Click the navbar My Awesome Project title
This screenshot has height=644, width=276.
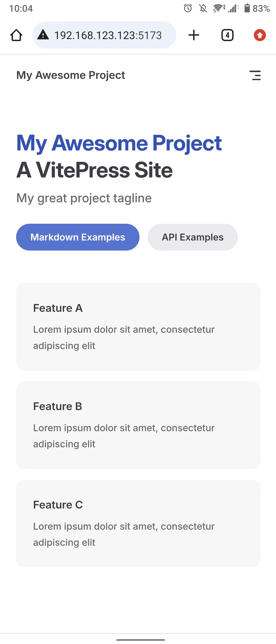point(71,75)
